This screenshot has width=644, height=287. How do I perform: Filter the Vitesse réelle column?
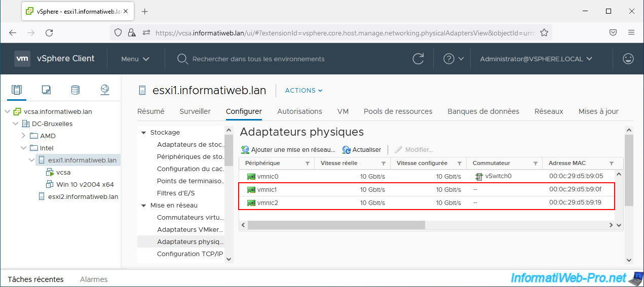[x=384, y=163]
